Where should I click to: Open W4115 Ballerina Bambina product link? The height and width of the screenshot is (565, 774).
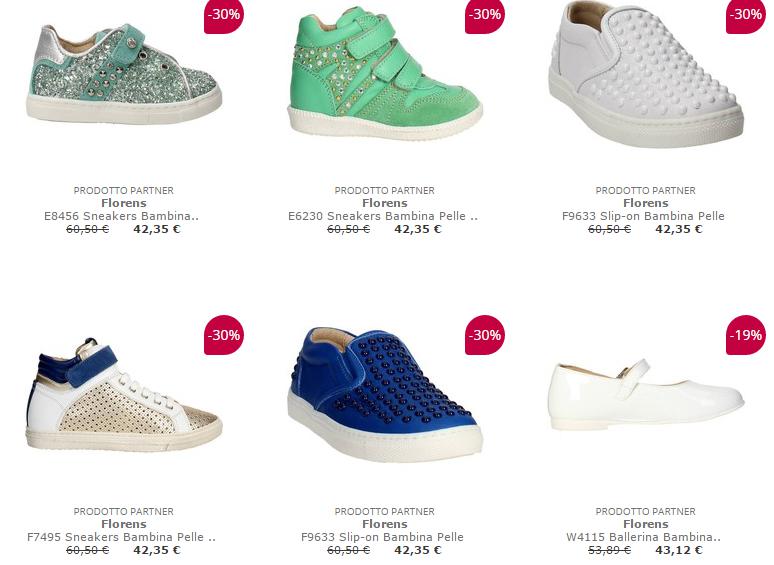click(x=644, y=537)
